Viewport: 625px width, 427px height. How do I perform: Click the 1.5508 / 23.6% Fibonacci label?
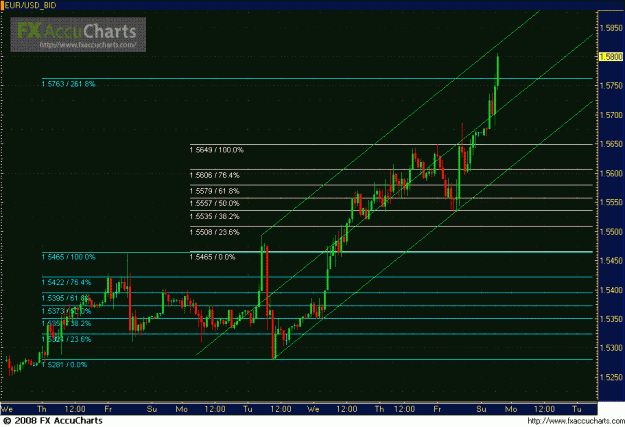(x=214, y=232)
